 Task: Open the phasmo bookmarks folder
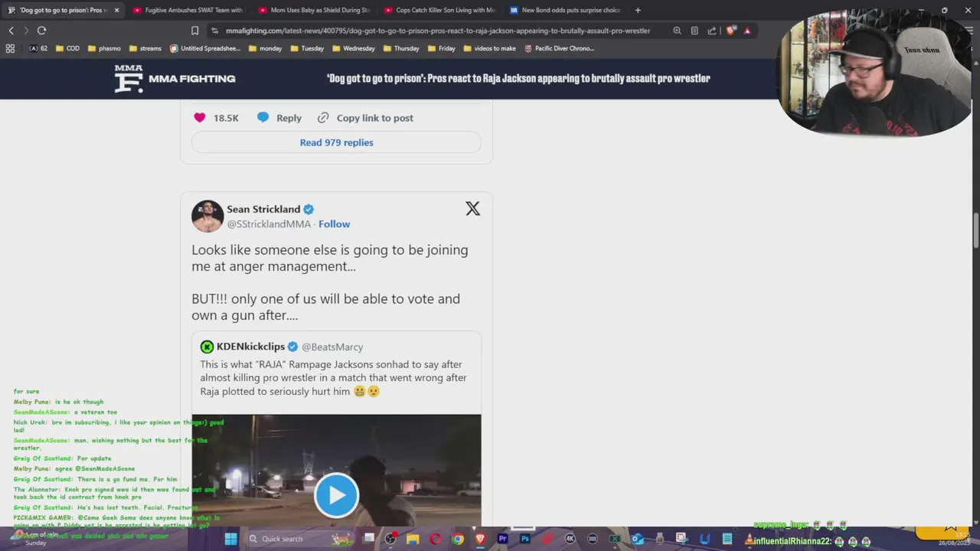[104, 48]
